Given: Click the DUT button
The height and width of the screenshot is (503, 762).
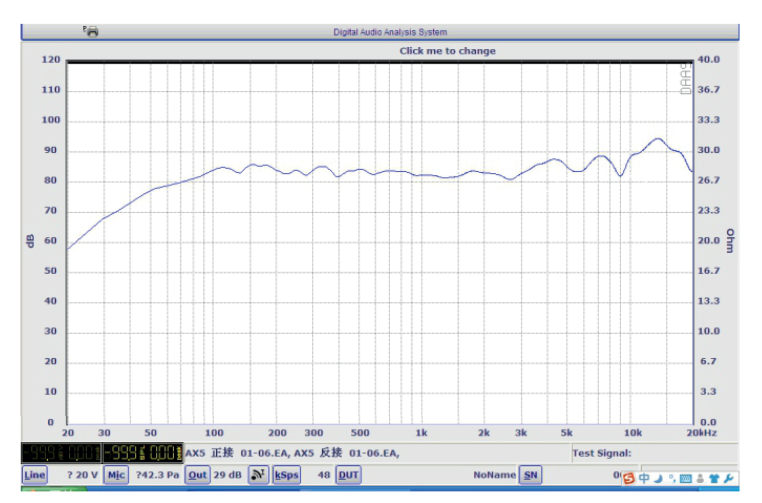Looking at the screenshot, I should pos(348,475).
